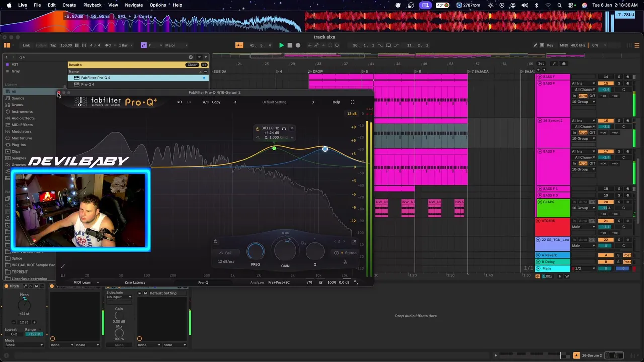This screenshot has height=362, width=644.
Task: Click the band split scissors icon
Action: click(x=345, y=262)
